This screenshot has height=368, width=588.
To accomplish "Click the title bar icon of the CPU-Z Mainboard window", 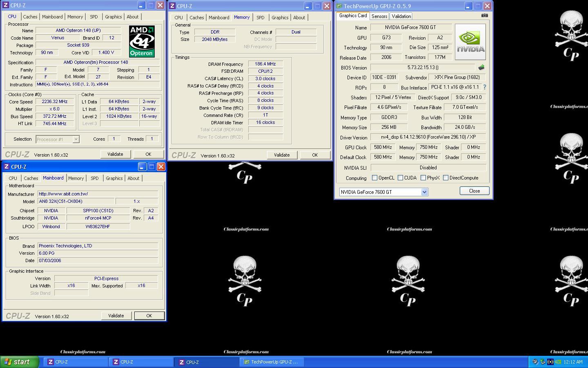I will click(7, 167).
